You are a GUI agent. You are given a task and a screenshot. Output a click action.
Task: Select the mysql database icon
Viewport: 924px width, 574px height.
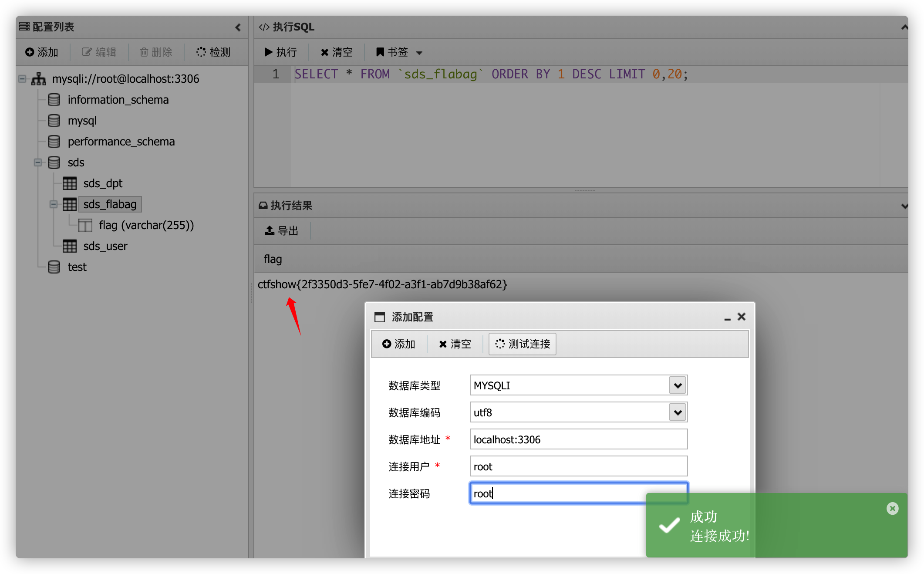pos(54,121)
